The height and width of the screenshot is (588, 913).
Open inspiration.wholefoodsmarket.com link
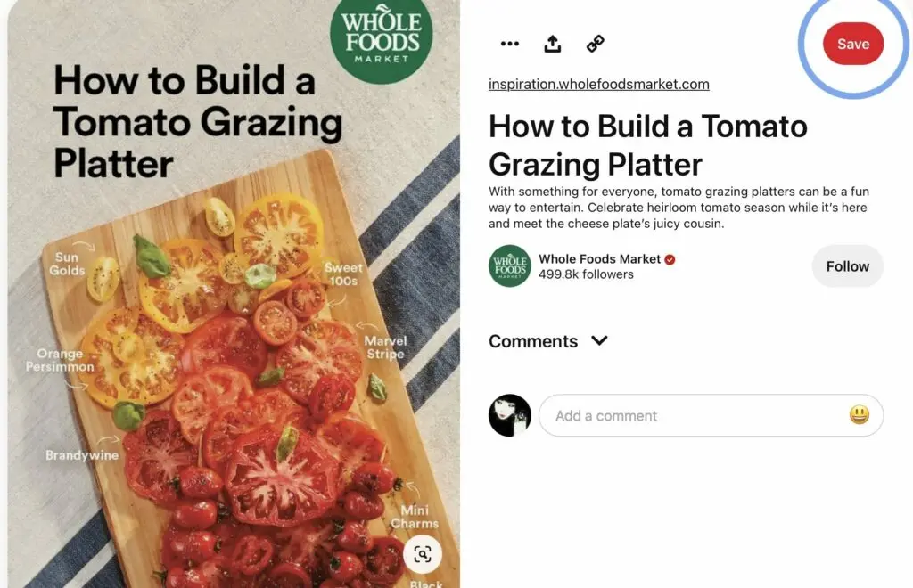click(x=598, y=85)
